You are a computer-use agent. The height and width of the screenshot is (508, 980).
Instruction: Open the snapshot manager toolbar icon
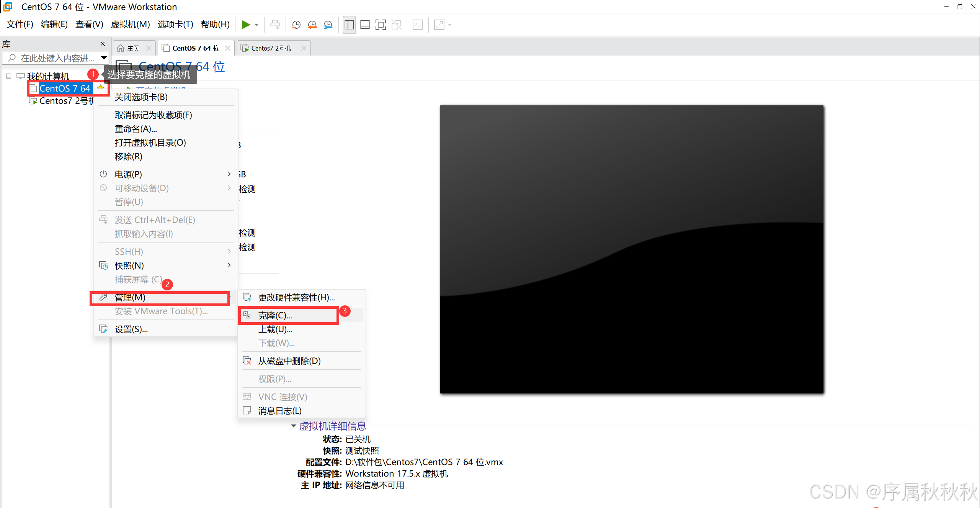[x=328, y=25]
